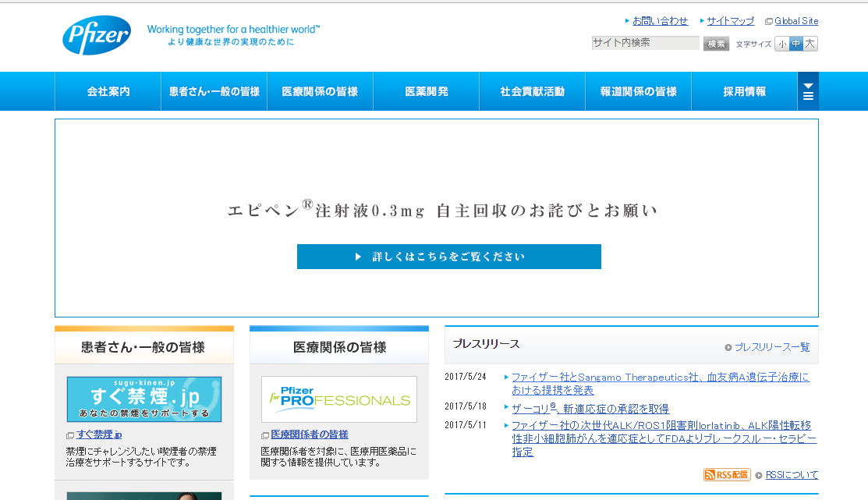Image resolution: width=868 pixels, height=500 pixels.
Task: Click the external window icon beside すぐ禁煙.jp
Action: point(70,436)
